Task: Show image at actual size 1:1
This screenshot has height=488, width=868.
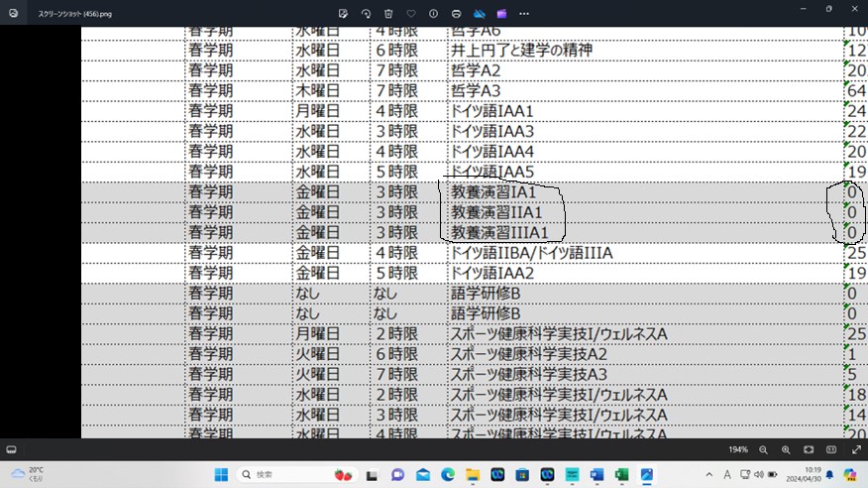Action: [831, 449]
